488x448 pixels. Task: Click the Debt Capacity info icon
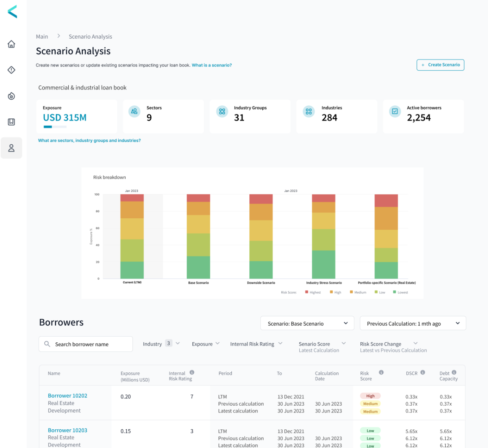(454, 372)
